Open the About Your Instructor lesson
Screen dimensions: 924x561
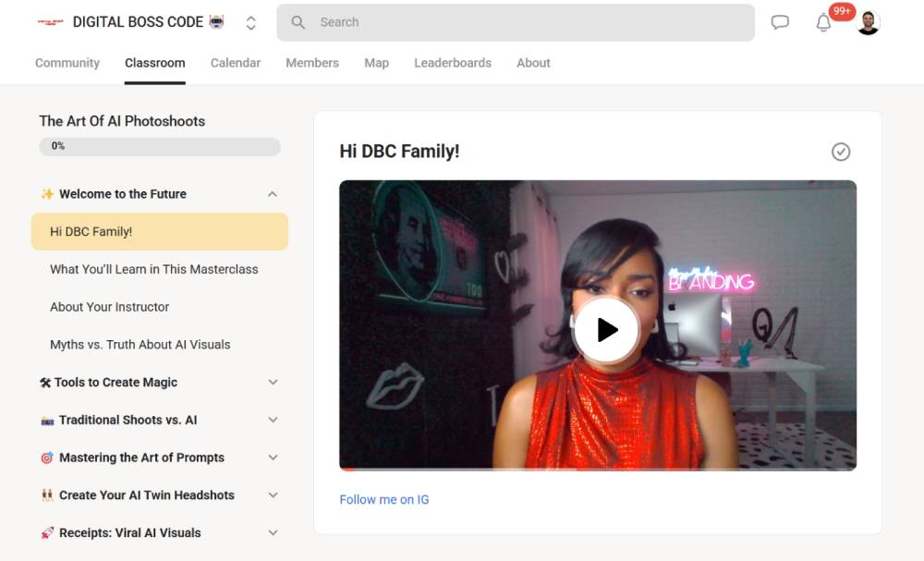pyautogui.click(x=110, y=307)
